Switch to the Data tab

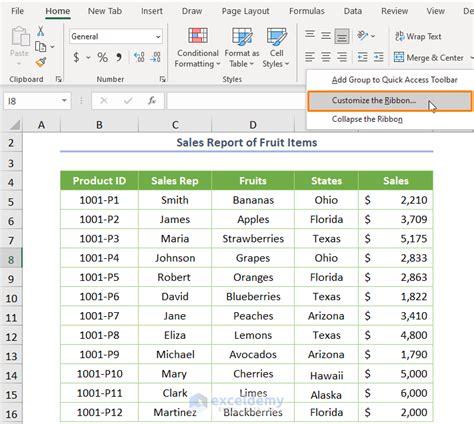[353, 11]
